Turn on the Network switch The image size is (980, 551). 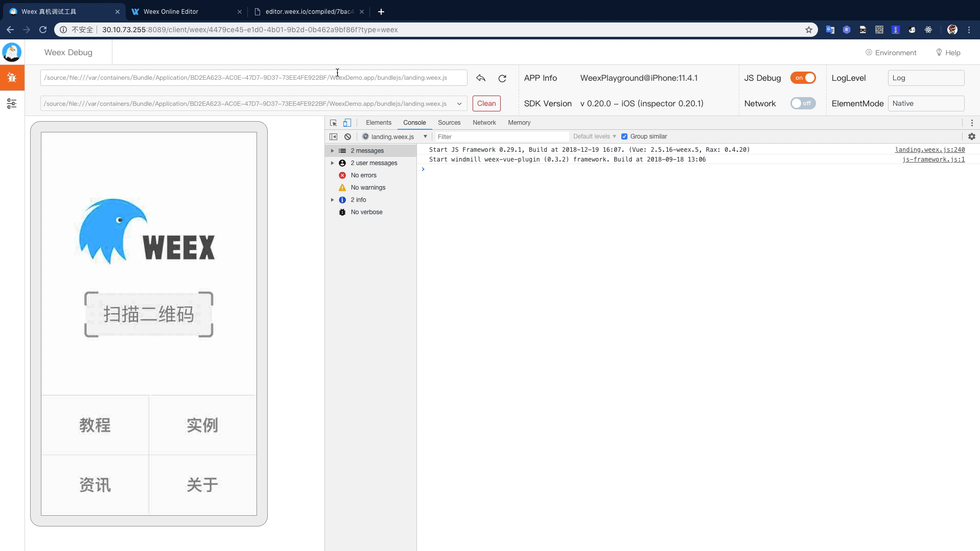tap(803, 103)
